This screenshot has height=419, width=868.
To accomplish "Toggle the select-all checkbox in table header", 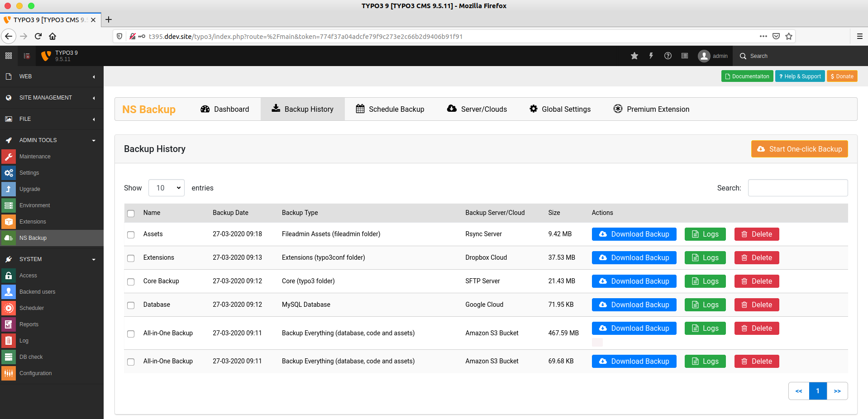I will click(131, 213).
